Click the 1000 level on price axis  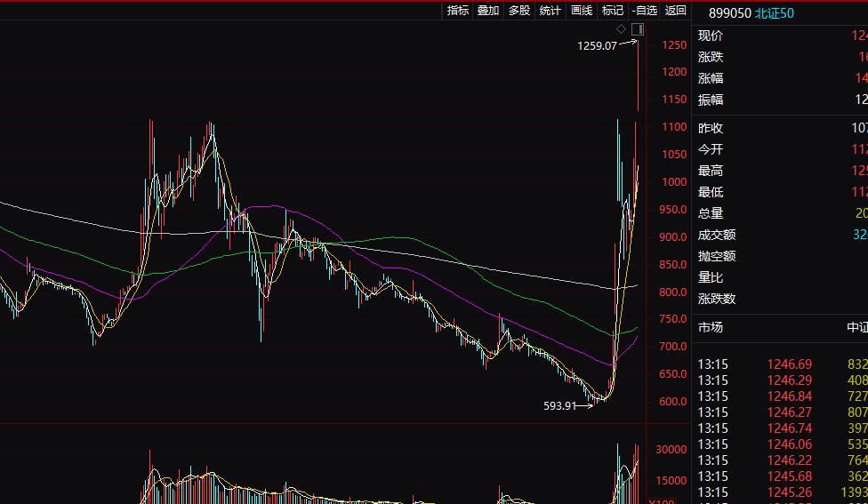(674, 182)
